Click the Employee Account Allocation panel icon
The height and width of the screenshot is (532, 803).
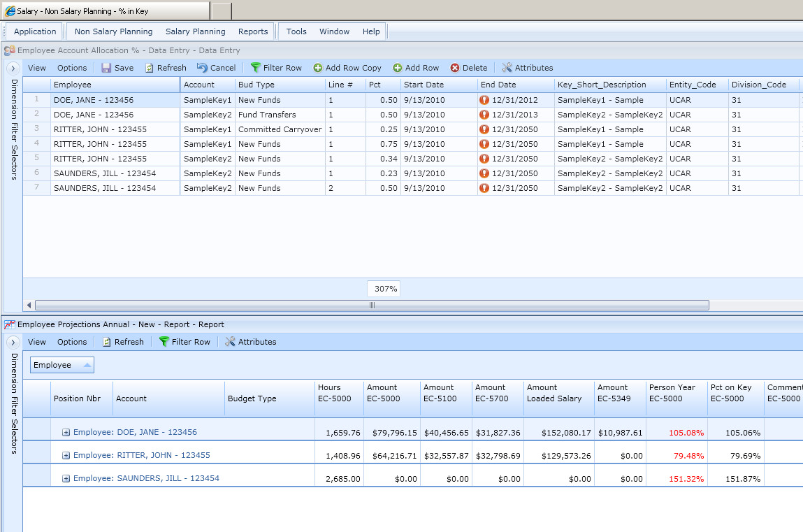pos(10,50)
